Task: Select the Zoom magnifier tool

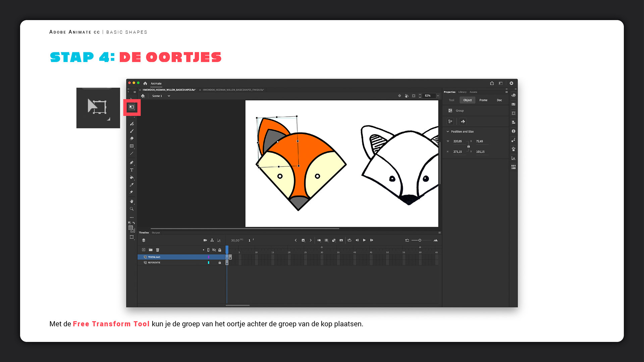Action: [132, 209]
